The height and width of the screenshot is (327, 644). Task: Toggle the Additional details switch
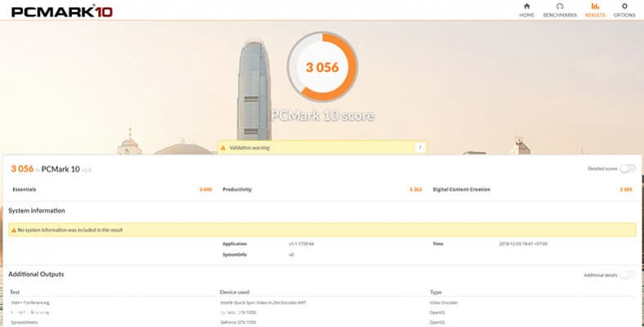(628, 275)
